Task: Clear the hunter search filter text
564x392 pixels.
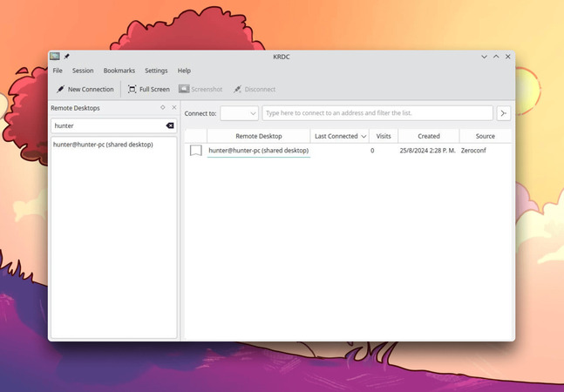Action: click(x=170, y=125)
